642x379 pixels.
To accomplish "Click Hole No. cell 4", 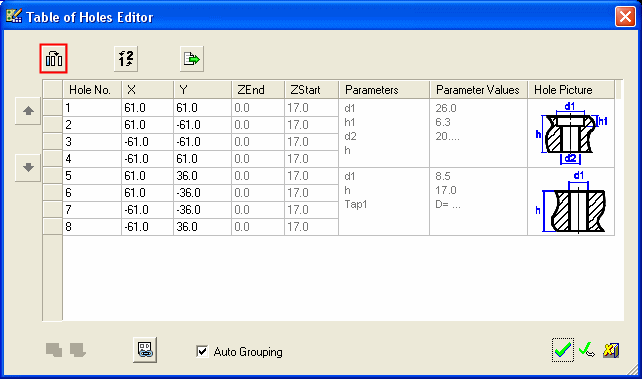I will click(92, 159).
